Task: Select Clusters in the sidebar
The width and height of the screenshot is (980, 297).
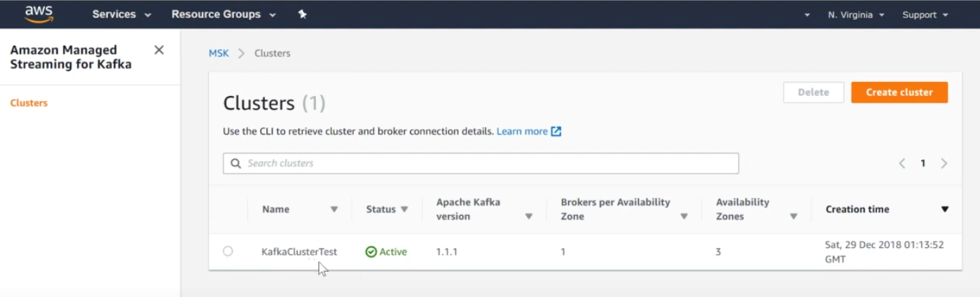Action: point(29,103)
